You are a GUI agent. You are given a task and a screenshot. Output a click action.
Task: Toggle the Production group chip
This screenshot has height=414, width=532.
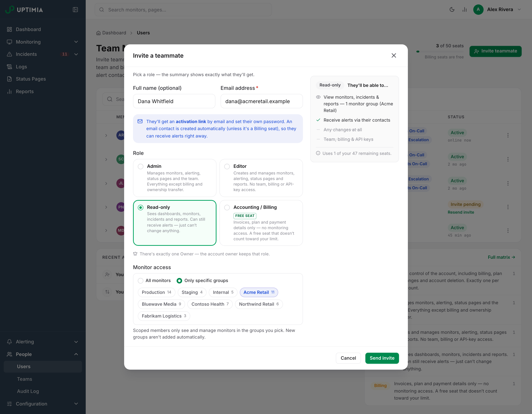coord(156,292)
